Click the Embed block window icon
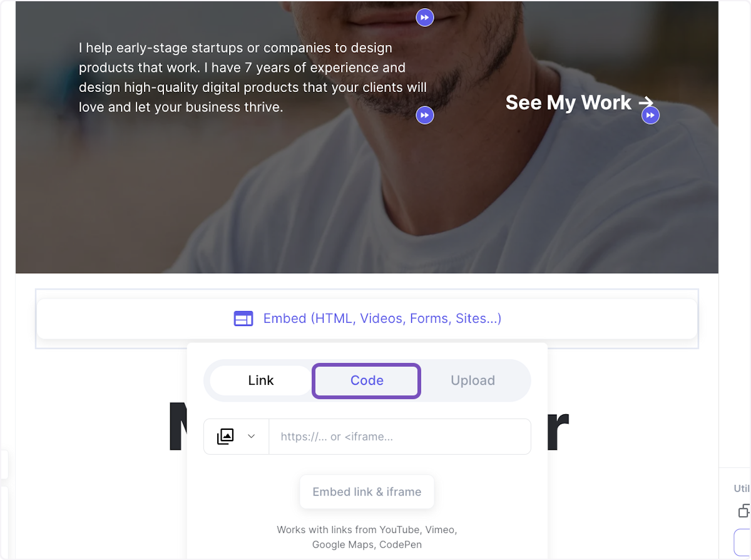 click(243, 318)
